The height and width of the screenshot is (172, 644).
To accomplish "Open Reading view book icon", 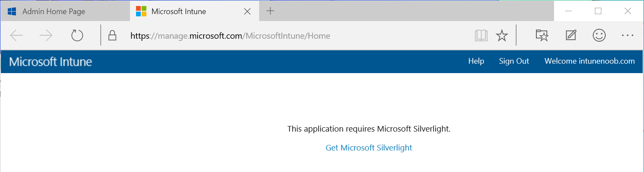I will pyautogui.click(x=481, y=36).
